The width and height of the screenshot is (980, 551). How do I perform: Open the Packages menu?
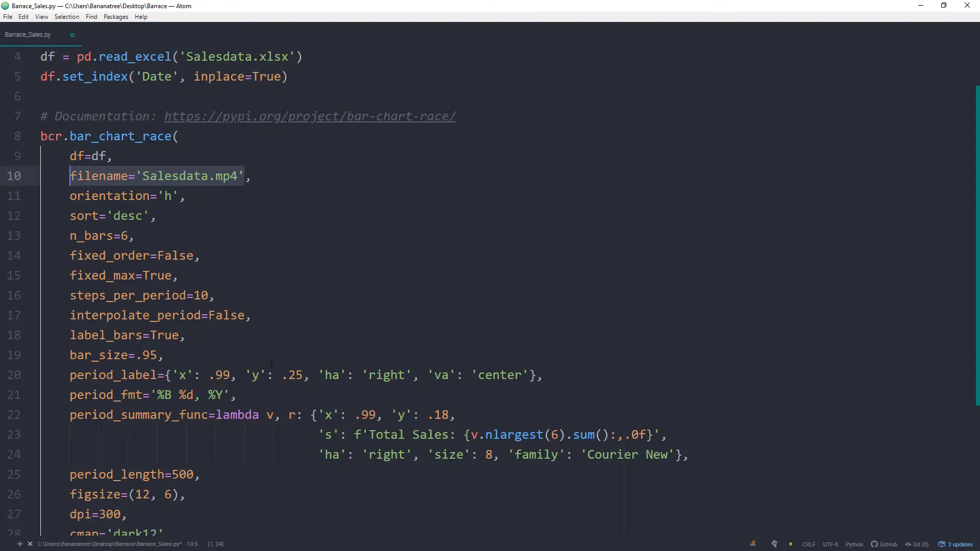pos(115,17)
